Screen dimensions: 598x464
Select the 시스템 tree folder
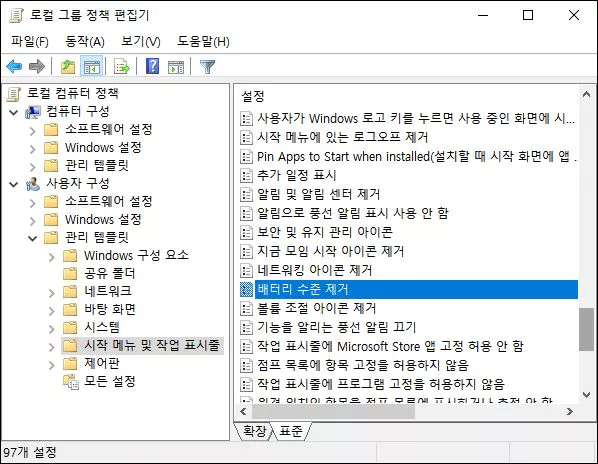[102, 327]
